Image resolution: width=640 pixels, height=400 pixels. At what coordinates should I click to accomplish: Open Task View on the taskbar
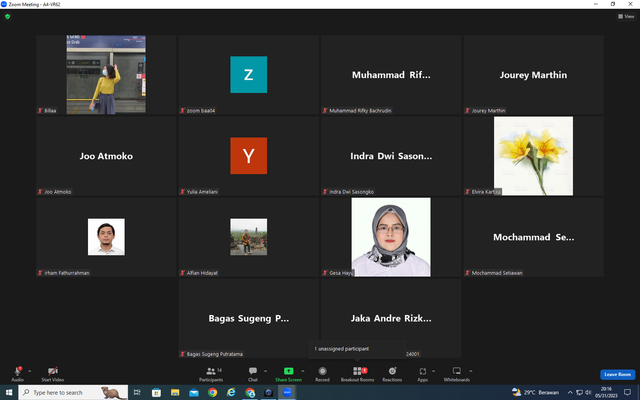(x=137, y=392)
